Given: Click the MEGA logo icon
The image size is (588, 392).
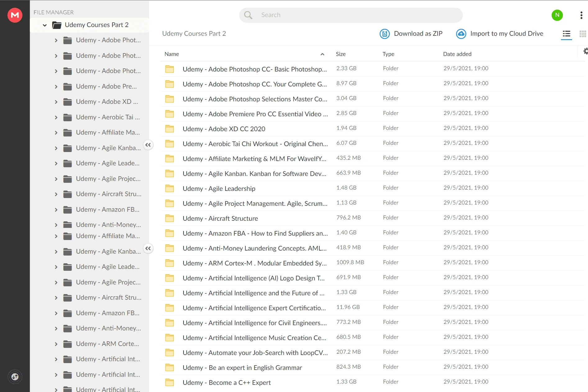Looking at the screenshot, I should [15, 15].
